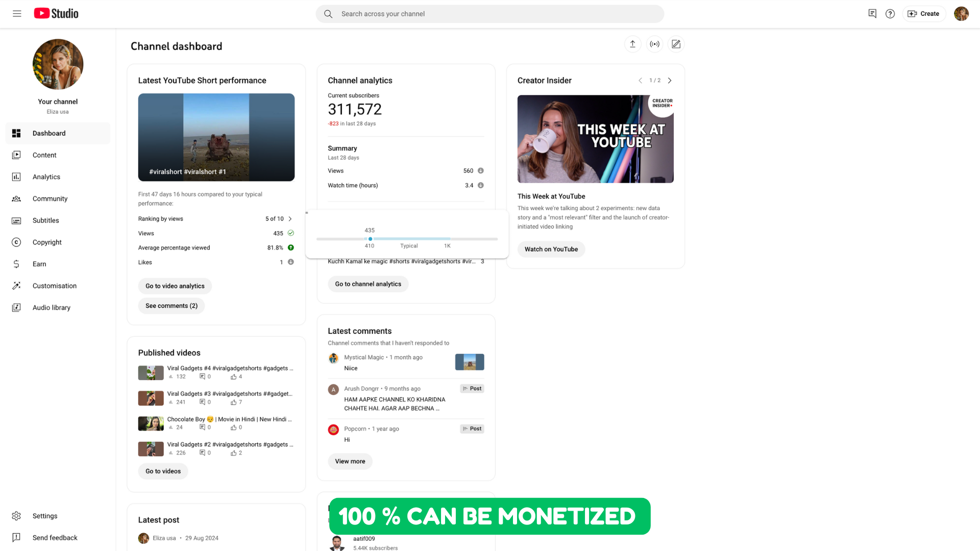Click the Send feedback icon
The image size is (980, 551).
[x=16, y=538]
